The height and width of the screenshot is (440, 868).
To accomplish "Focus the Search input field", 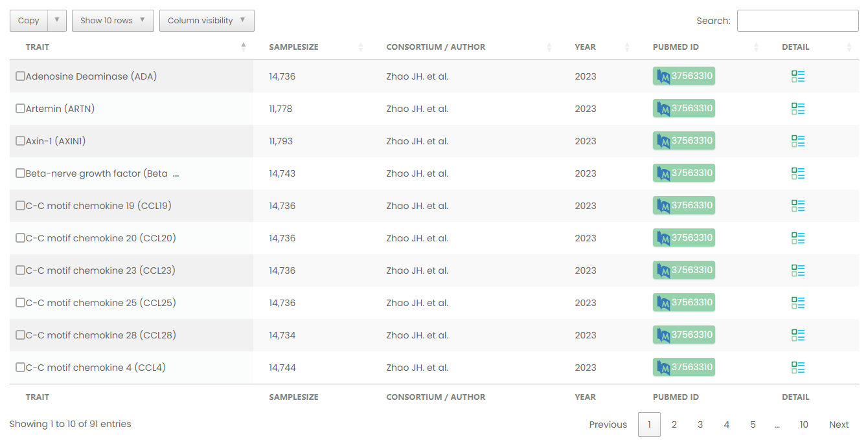I will 797,21.
